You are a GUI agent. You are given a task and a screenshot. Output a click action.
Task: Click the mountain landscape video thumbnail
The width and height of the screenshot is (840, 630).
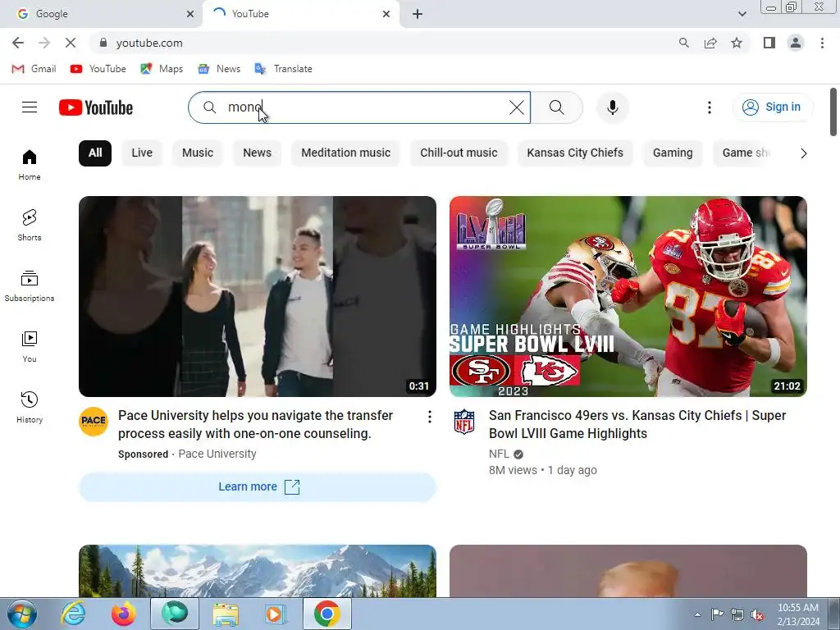(x=257, y=571)
